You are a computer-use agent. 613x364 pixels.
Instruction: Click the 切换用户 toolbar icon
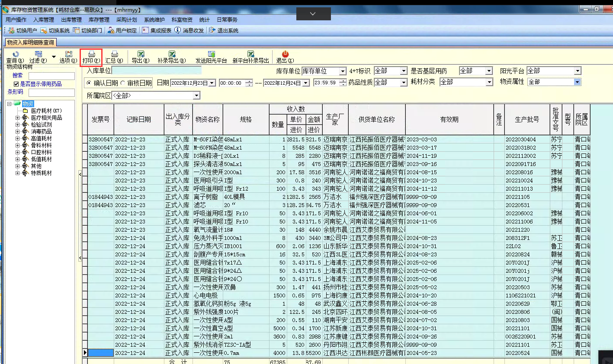click(11, 30)
